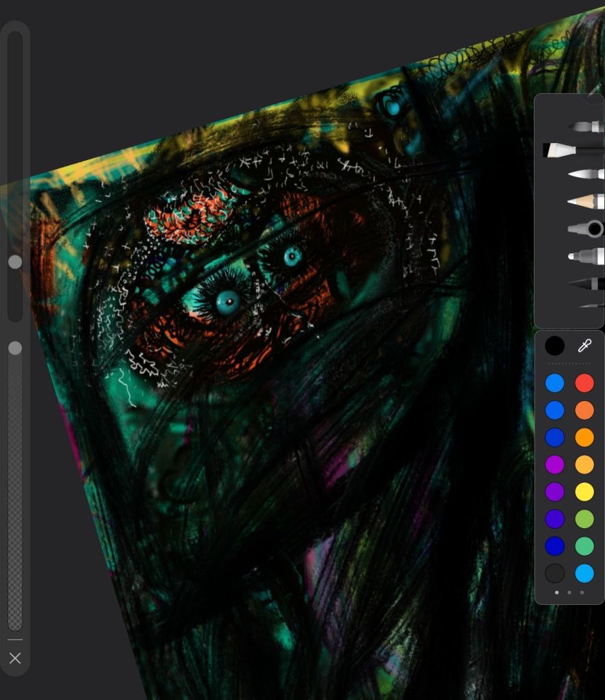Choose the dark gray color swatch
This screenshot has width=605, height=700.
click(554, 573)
